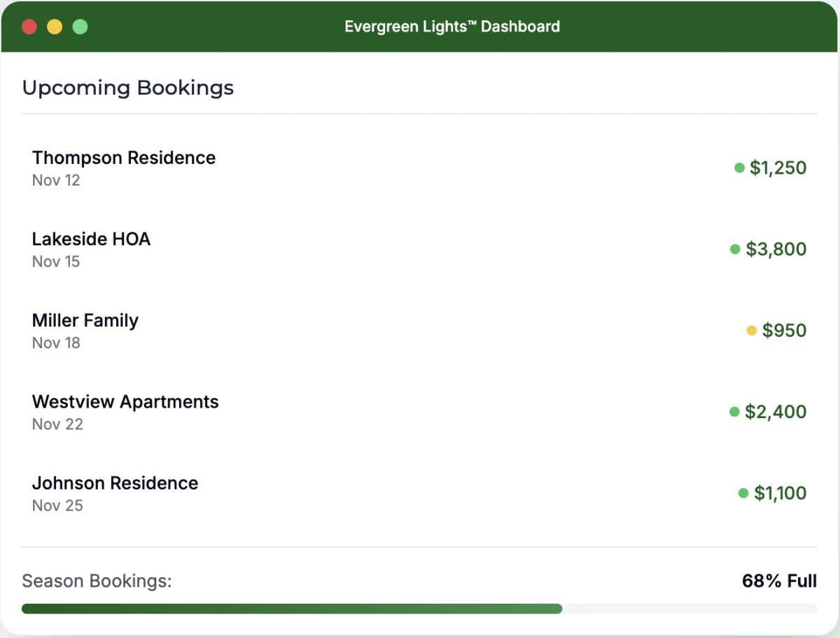Click the yellow pending dot beside $950
This screenshot has width=840, height=638.
tap(752, 331)
